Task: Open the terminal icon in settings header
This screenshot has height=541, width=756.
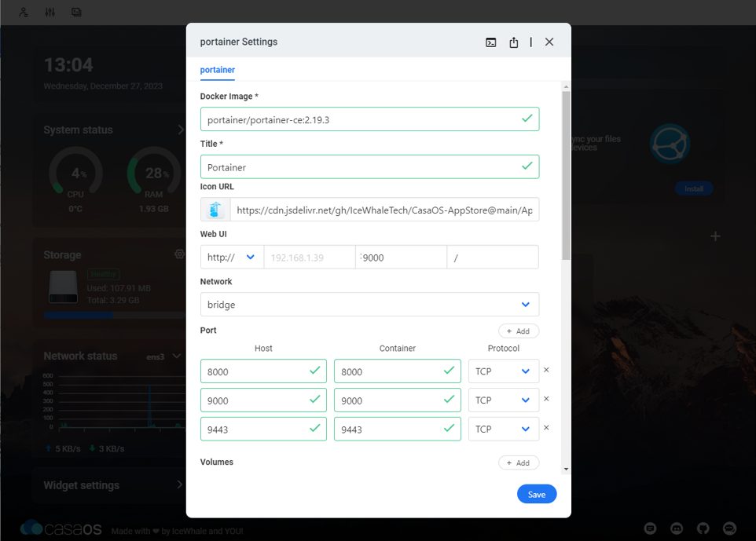Action: (x=490, y=42)
